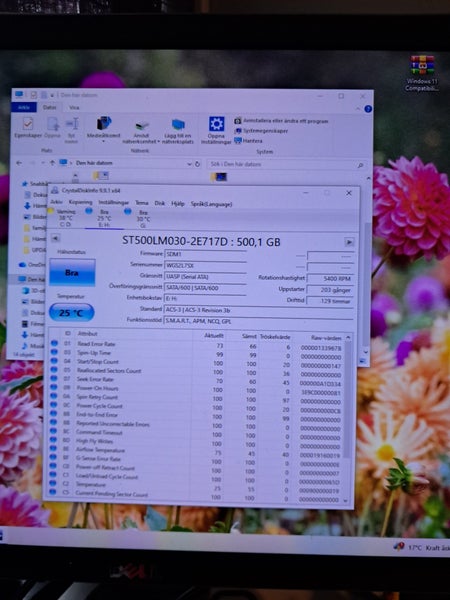Screen dimensions: 450x600
Task: Click the UASP (Serial ATA) interface field
Action: coord(205,276)
